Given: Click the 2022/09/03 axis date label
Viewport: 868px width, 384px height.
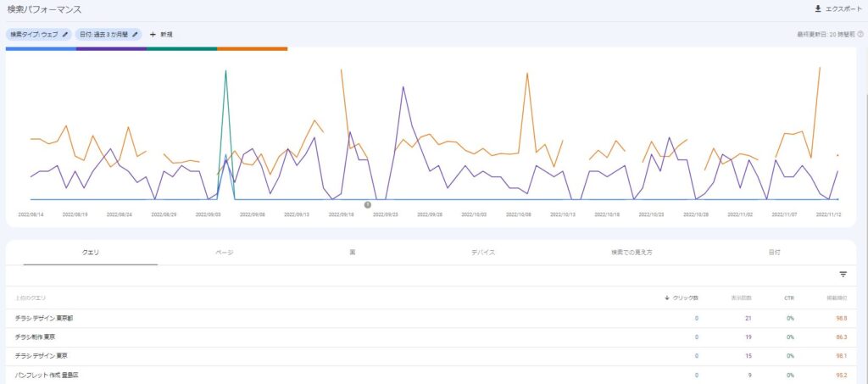Looking at the screenshot, I should click(x=208, y=214).
